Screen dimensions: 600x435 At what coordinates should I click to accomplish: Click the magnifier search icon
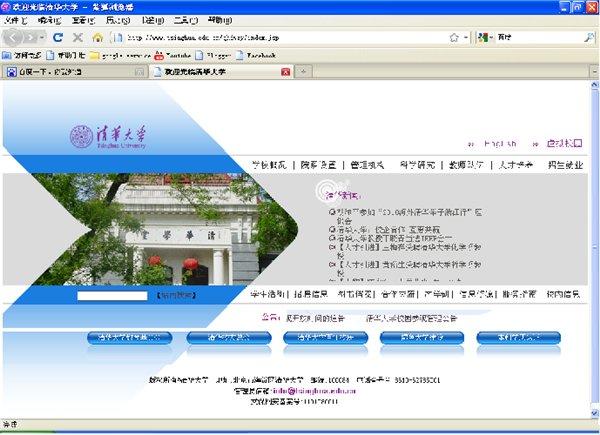coord(589,37)
